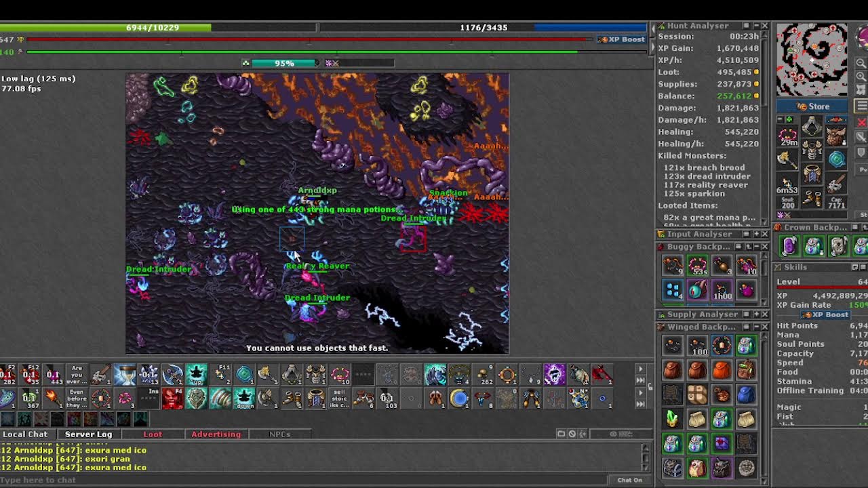The height and width of the screenshot is (488, 868).
Task: Minimize the Hunt Analyser panel
Action: (x=755, y=26)
